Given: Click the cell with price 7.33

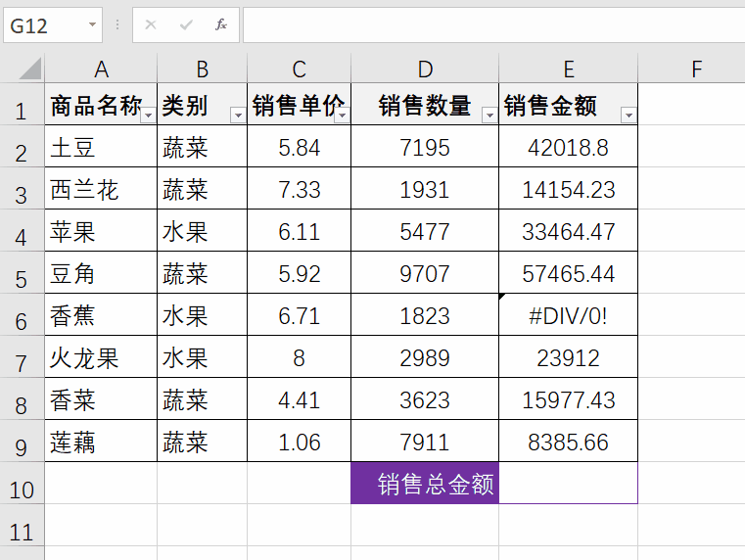Looking at the screenshot, I should pyautogui.click(x=299, y=188).
